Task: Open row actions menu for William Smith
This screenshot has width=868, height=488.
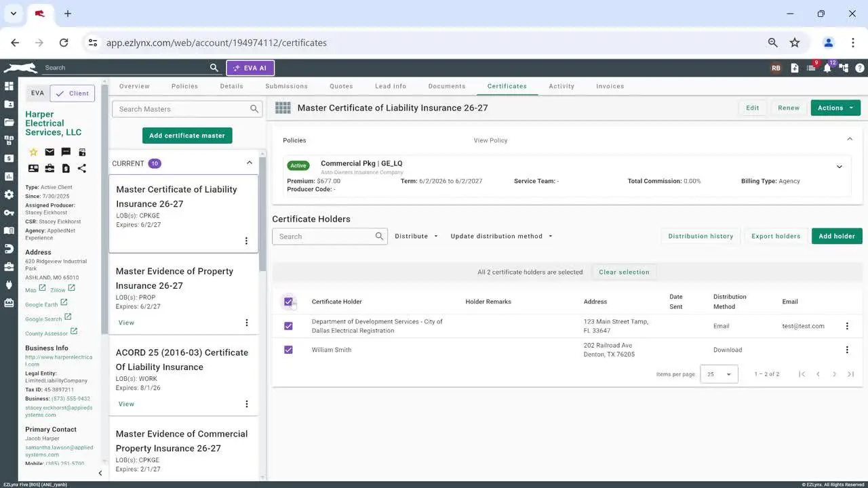Action: point(847,350)
